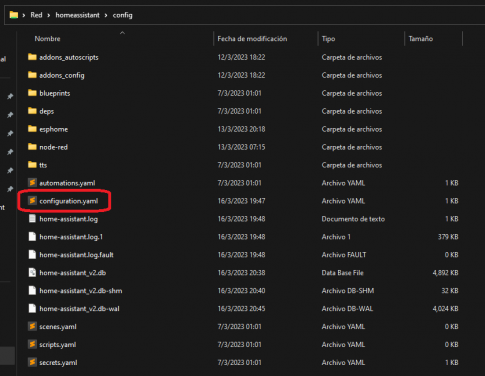The height and width of the screenshot is (376, 485).
Task: Click the Documento de texto type cell
Action: [x=353, y=219]
